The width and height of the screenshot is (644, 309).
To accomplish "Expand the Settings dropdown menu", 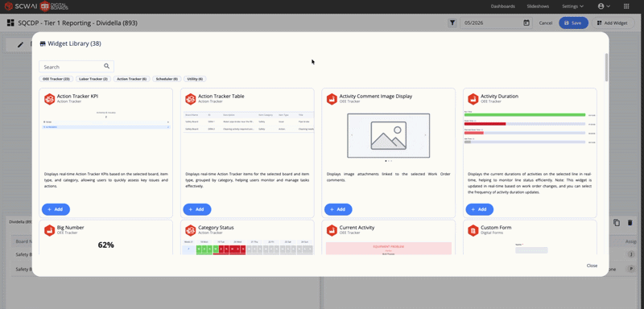I will (573, 6).
